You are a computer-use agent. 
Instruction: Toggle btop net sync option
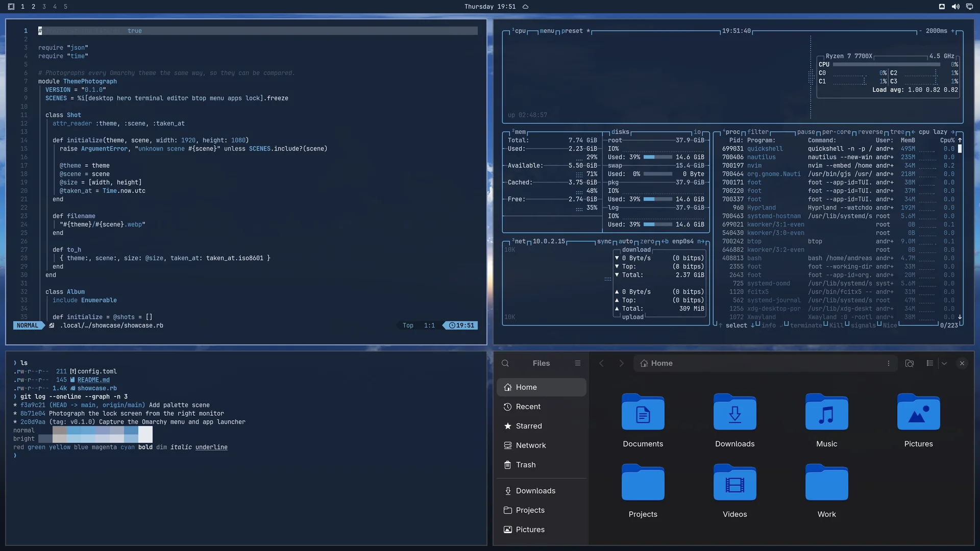click(604, 242)
